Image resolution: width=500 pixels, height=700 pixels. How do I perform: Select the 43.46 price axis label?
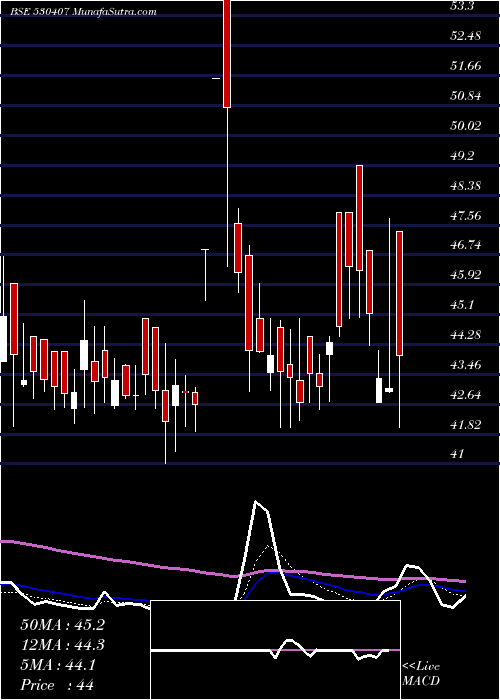[466, 365]
